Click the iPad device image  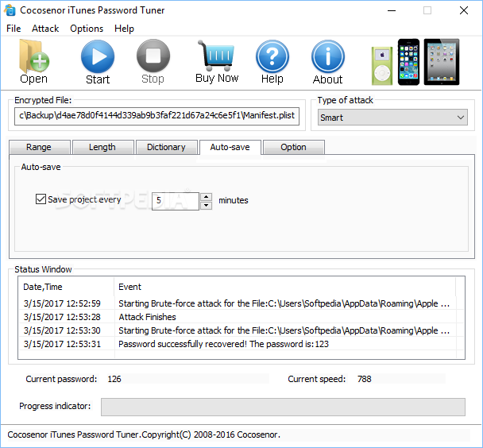tap(442, 62)
